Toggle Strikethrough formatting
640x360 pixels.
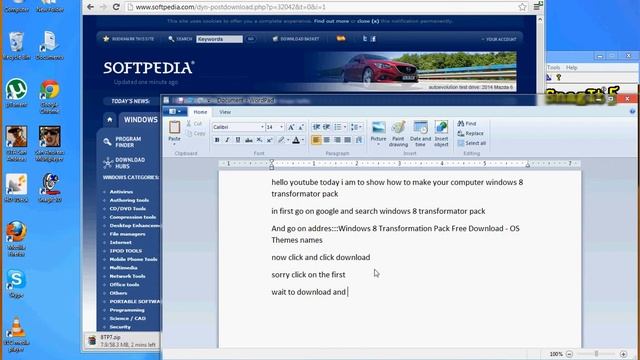click(249, 140)
